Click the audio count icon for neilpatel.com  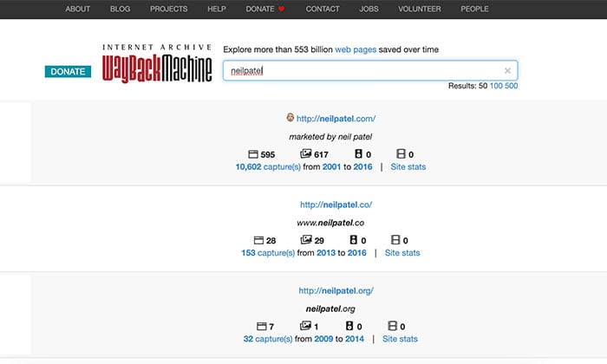358,153
